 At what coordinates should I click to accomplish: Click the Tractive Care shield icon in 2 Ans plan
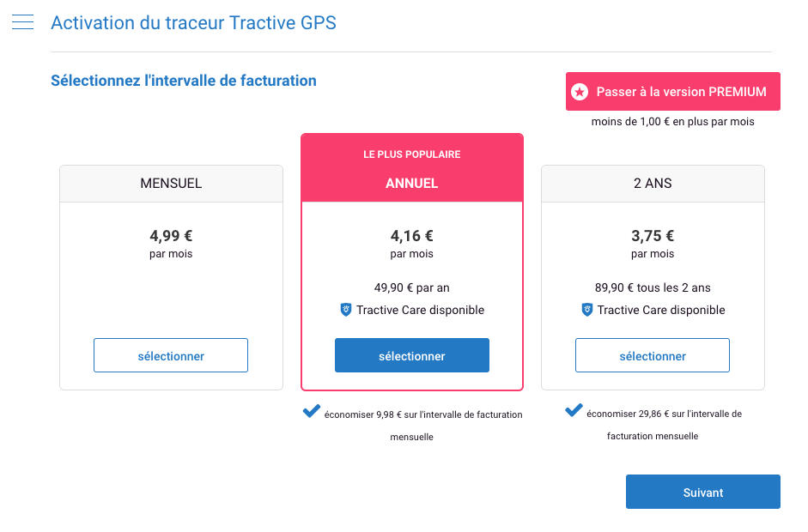coord(587,310)
